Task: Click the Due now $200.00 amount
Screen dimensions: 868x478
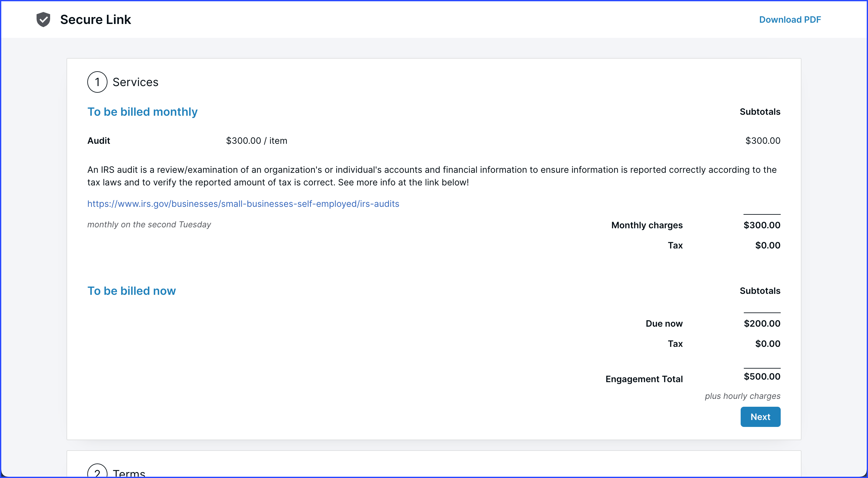Action: pyautogui.click(x=762, y=324)
